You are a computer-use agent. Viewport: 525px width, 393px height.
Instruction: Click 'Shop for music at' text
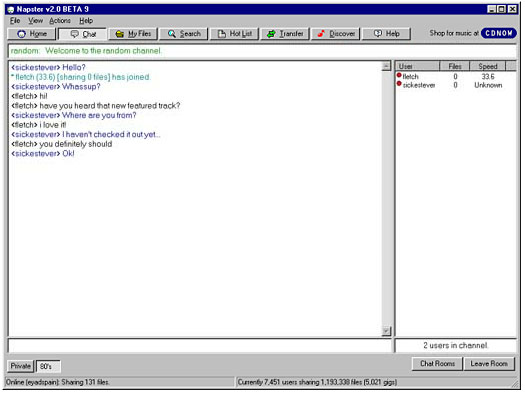tap(454, 33)
